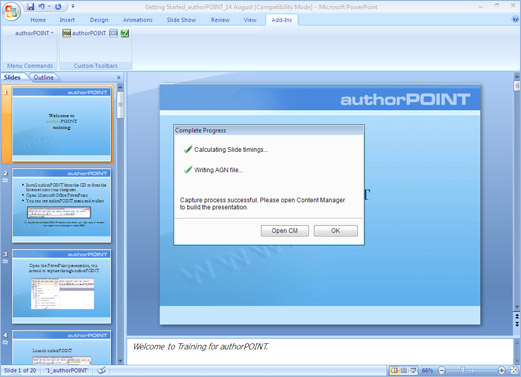The width and height of the screenshot is (521, 377).
Task: Click the yellow authorPOINT capture toolbar icon
Action: tap(66, 33)
